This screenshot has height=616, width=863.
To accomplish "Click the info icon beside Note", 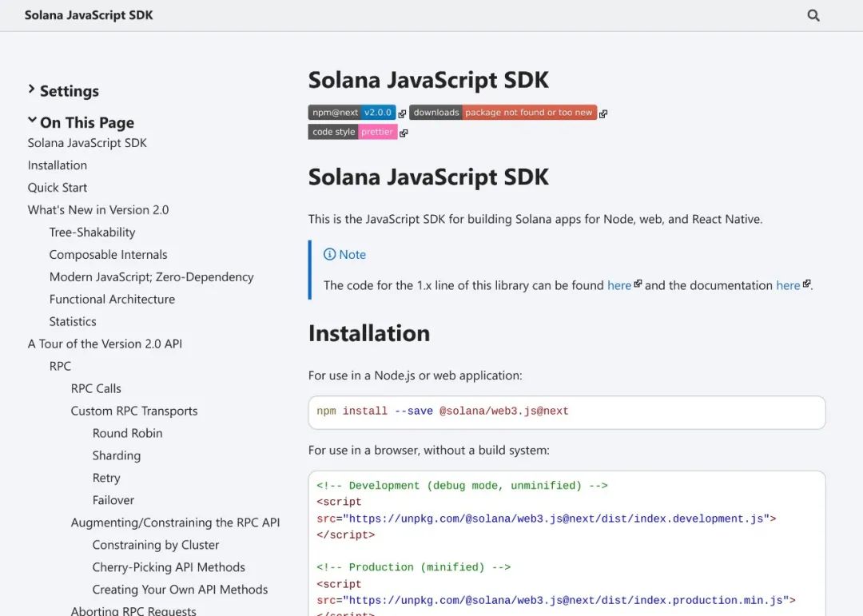I will pyautogui.click(x=330, y=254).
